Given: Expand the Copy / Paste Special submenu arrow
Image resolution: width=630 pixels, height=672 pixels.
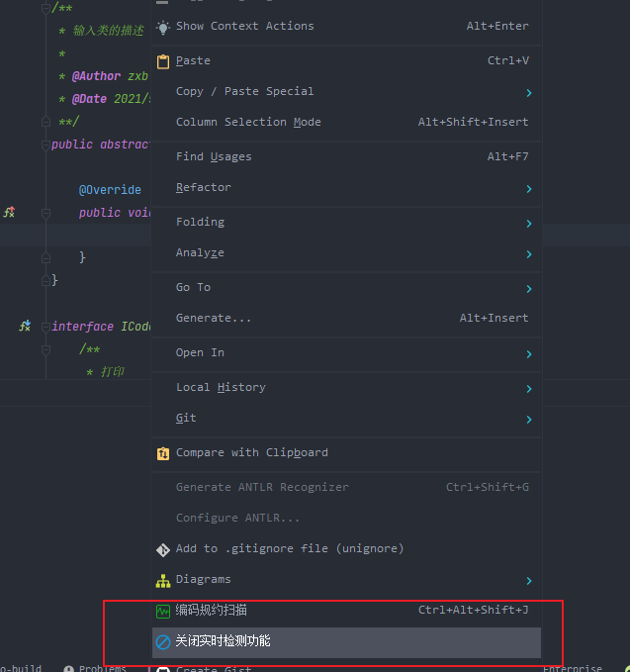Looking at the screenshot, I should [529, 93].
